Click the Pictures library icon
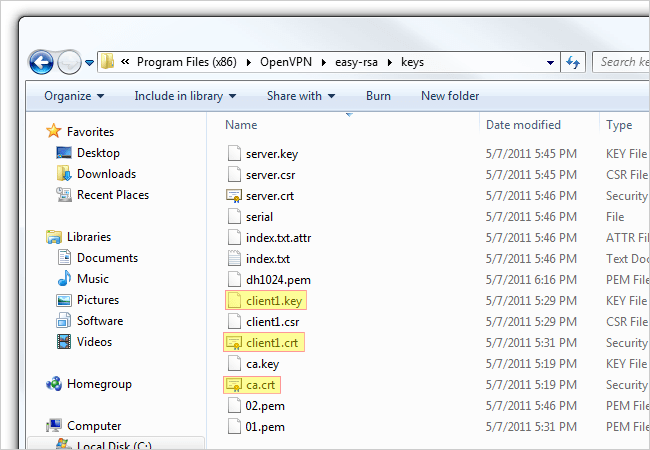The width and height of the screenshot is (650, 450). tap(64, 300)
